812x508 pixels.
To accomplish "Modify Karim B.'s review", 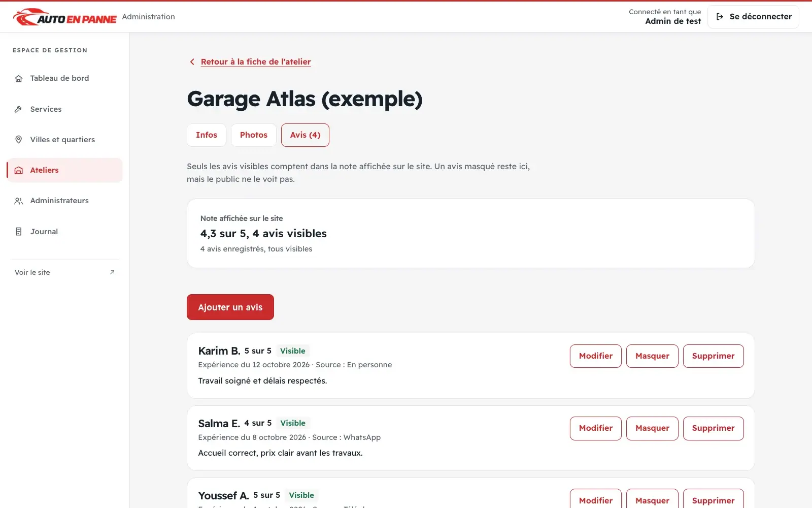I will [x=596, y=356].
